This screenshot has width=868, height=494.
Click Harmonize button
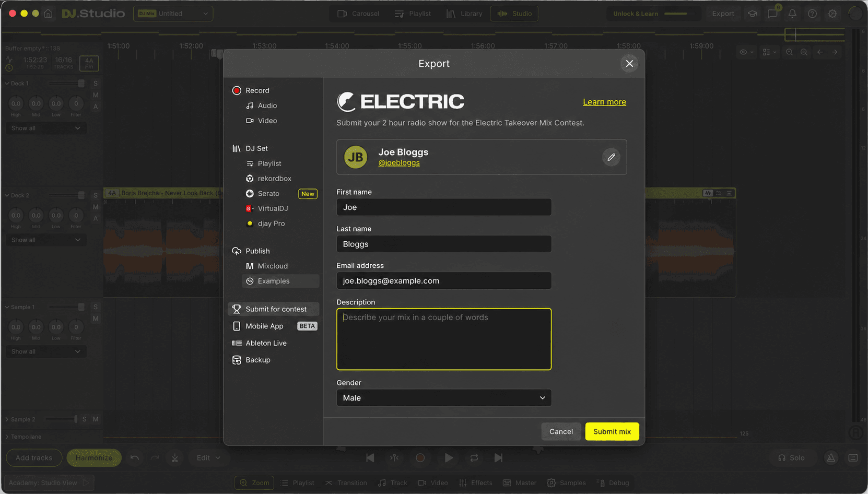[x=94, y=458]
